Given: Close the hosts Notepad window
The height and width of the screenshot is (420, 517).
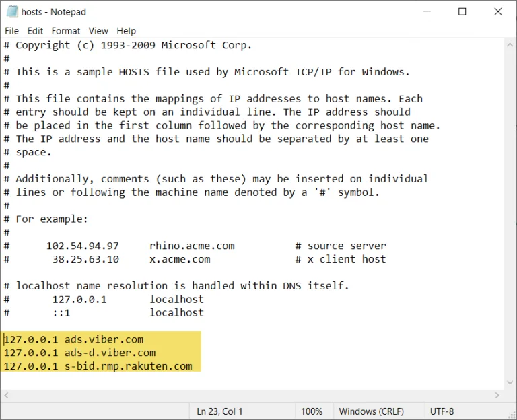Looking at the screenshot, I should coord(498,12).
